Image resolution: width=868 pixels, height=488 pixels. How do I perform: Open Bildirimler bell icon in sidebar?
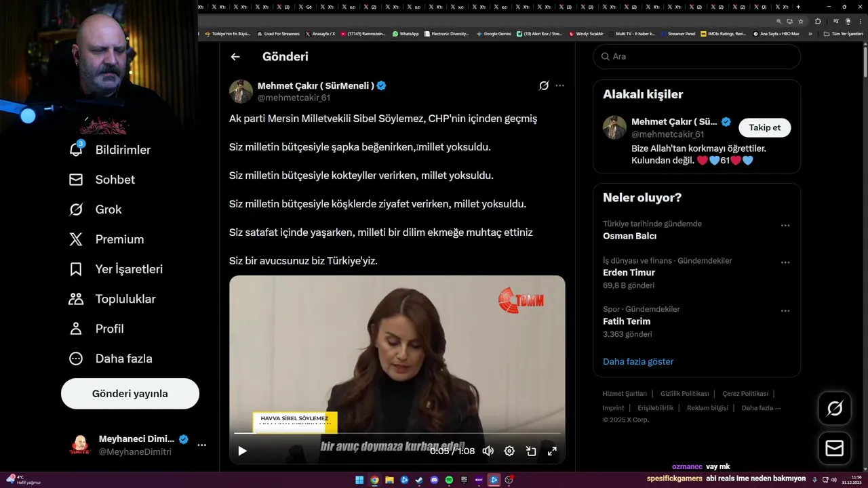pyautogui.click(x=76, y=150)
